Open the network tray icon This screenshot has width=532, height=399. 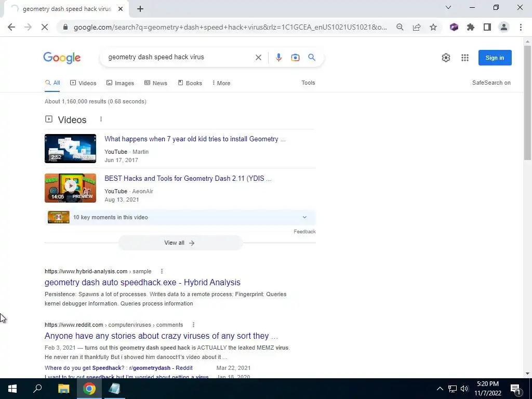pos(453,389)
